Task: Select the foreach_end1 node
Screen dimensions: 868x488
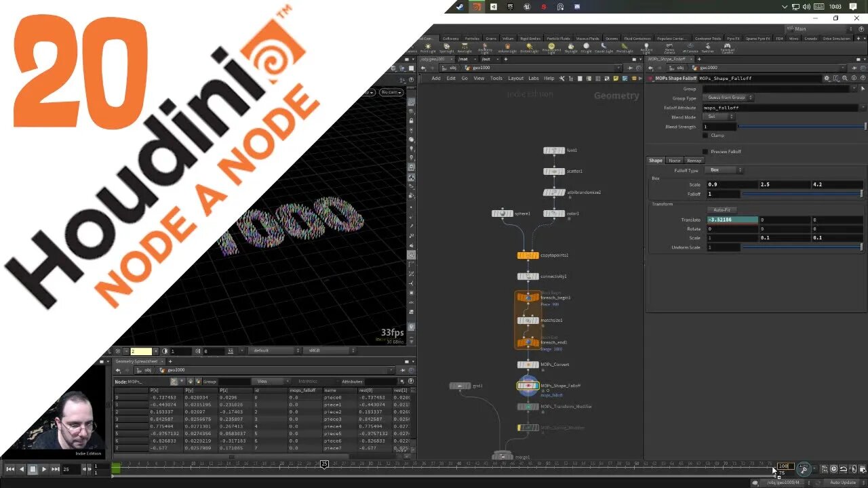Action: (528, 343)
